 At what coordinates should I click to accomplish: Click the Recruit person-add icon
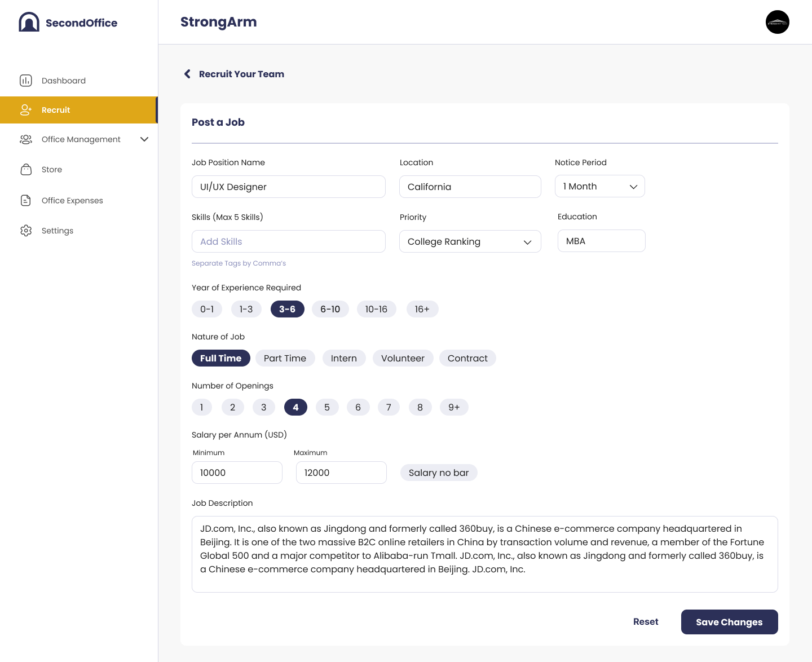(26, 110)
